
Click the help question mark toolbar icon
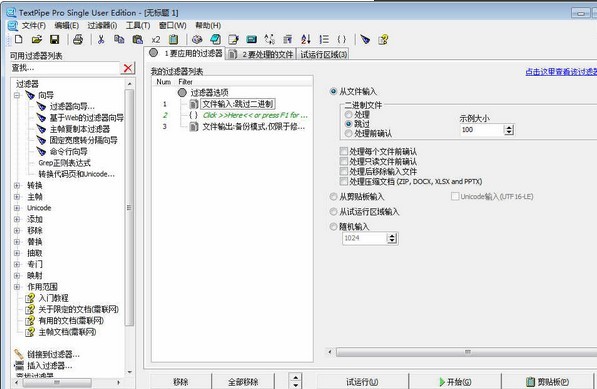(383, 39)
